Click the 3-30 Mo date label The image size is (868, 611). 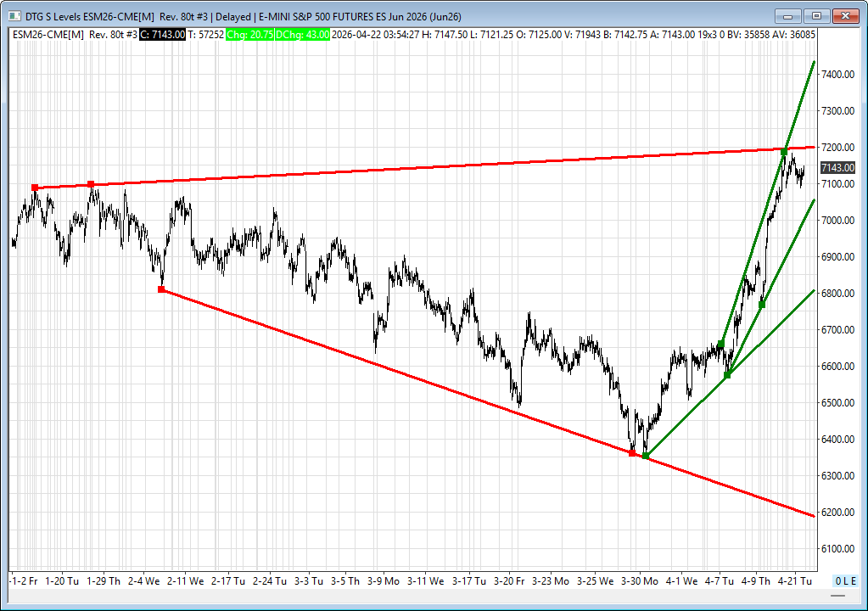(x=639, y=581)
